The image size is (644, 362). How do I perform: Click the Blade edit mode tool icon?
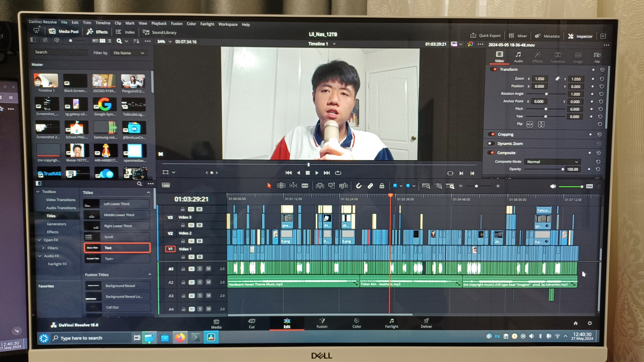(x=305, y=186)
